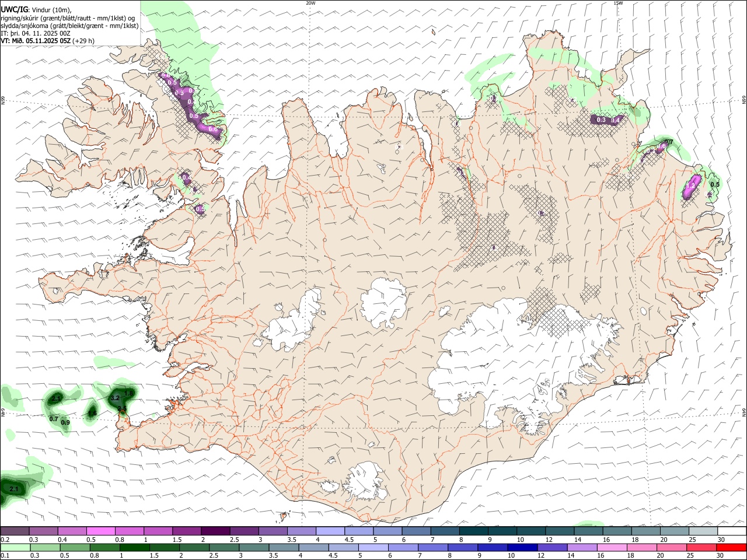Click the '18' tick label in upper legend row

click(635, 540)
